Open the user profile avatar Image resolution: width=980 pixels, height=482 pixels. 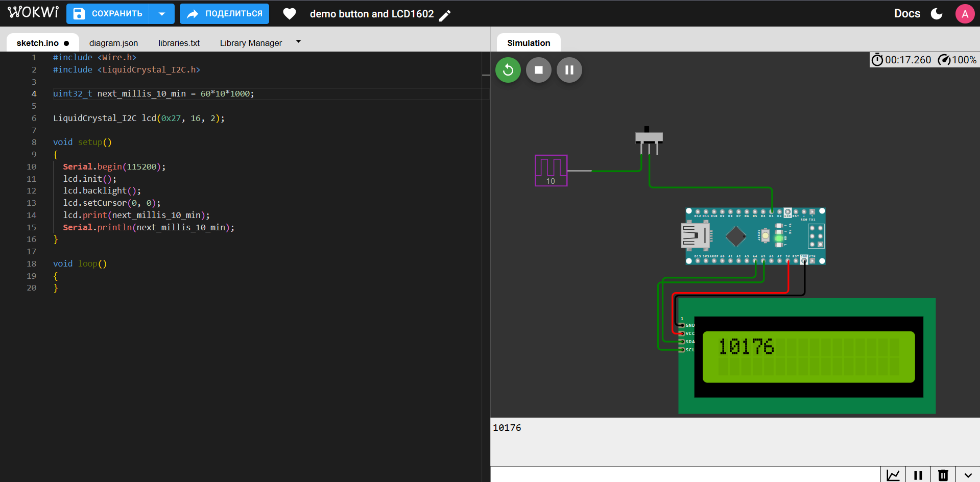click(964, 14)
